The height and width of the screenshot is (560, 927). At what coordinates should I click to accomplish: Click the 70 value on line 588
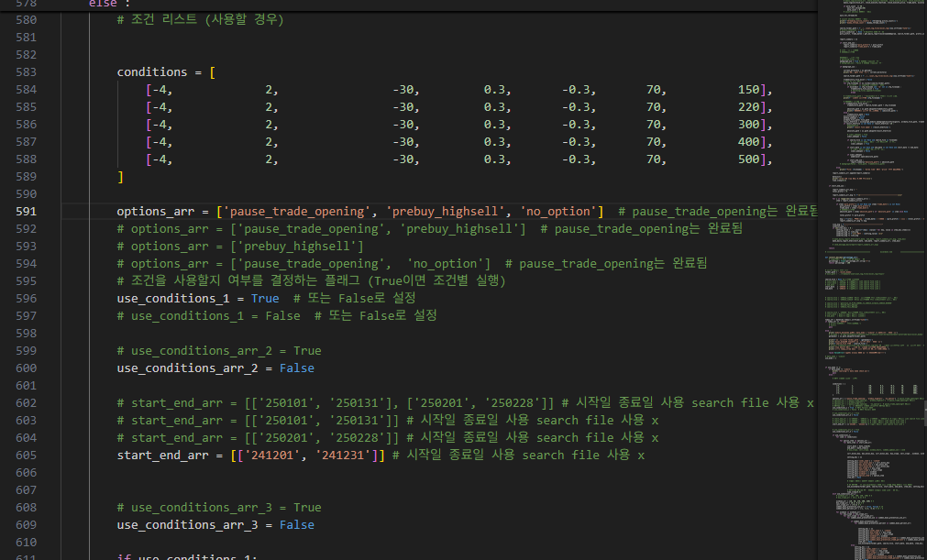pyautogui.click(x=653, y=159)
